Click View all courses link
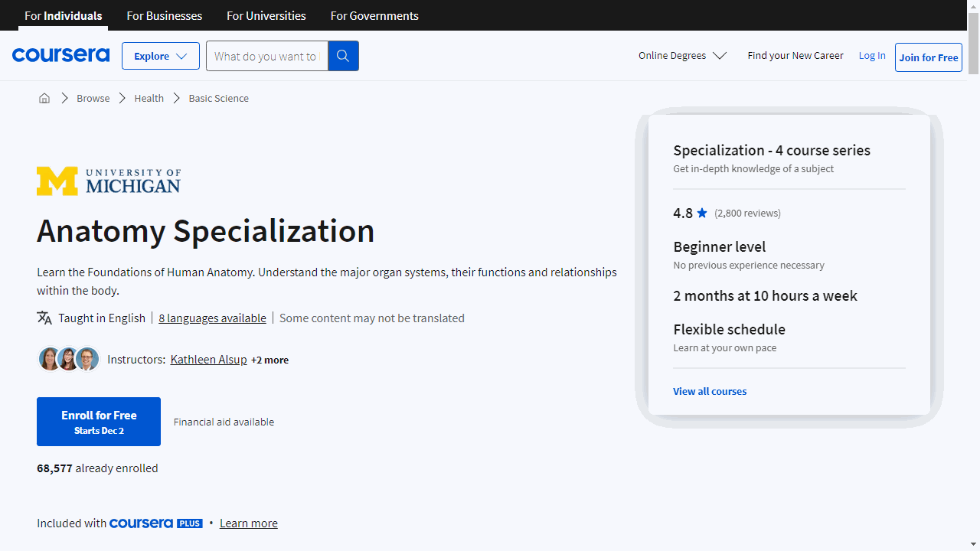The height and width of the screenshot is (551, 980). coord(710,391)
